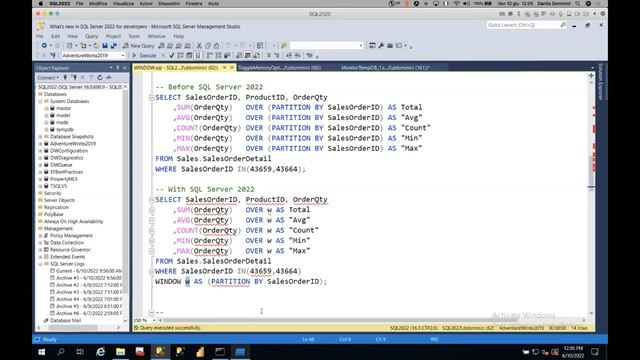This screenshot has height=360, width=640.
Task: Click the WINDOW keyword in the last query line
Action: 168,282
